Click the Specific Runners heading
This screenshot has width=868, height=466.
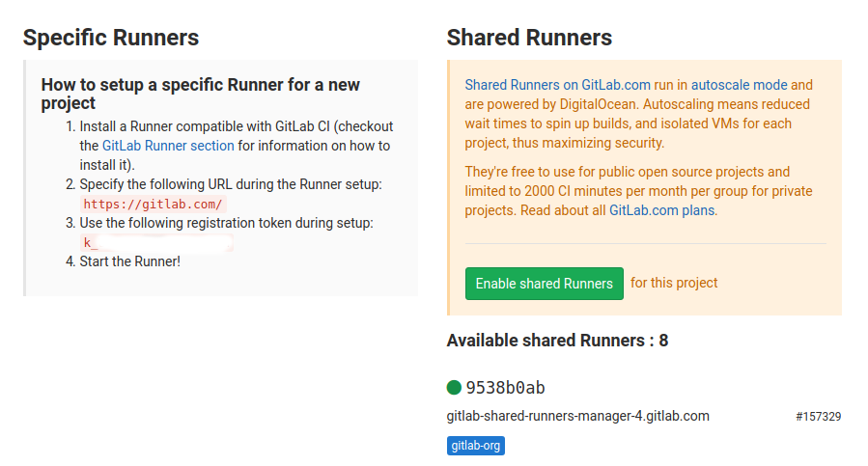pyautogui.click(x=111, y=38)
